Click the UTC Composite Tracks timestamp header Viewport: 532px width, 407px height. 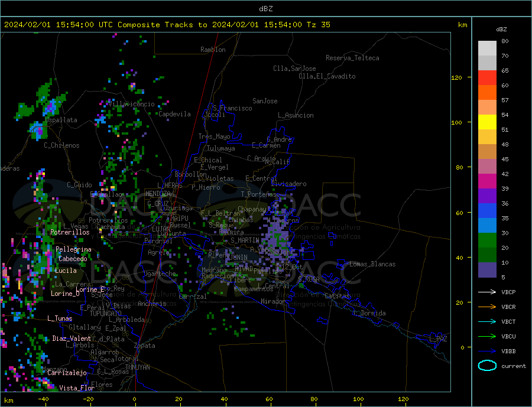click(167, 25)
